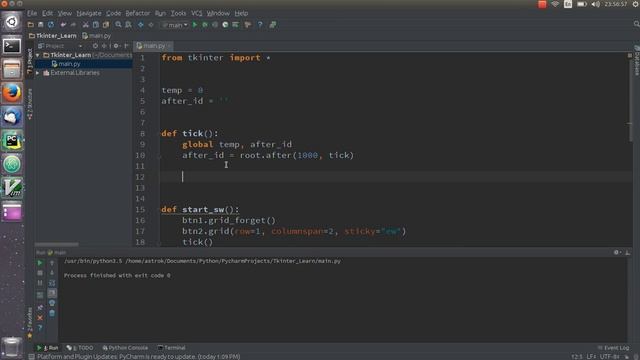Click the Redo toolbar icon

[x=73, y=25]
